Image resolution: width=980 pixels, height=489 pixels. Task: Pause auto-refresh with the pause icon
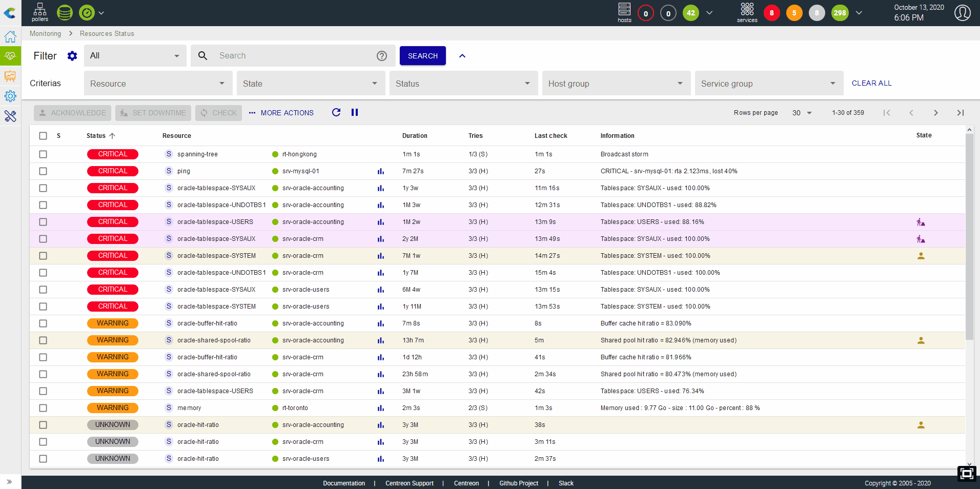pyautogui.click(x=355, y=112)
